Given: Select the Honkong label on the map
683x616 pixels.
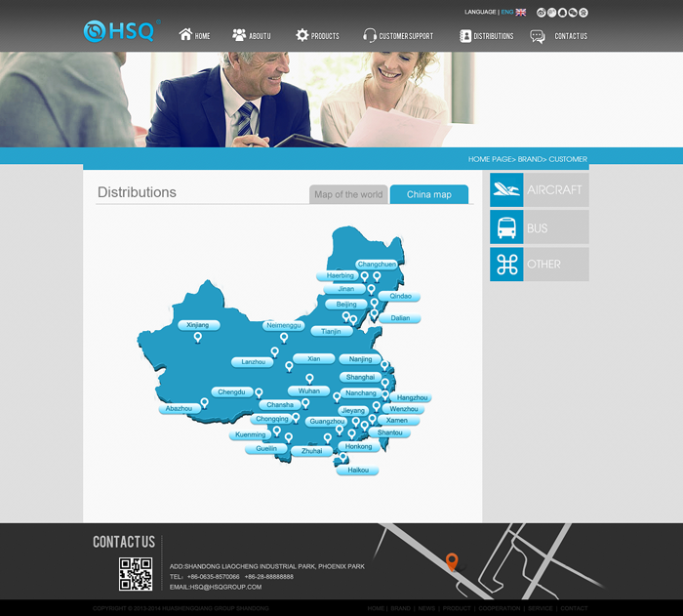Looking at the screenshot, I should point(358,446).
